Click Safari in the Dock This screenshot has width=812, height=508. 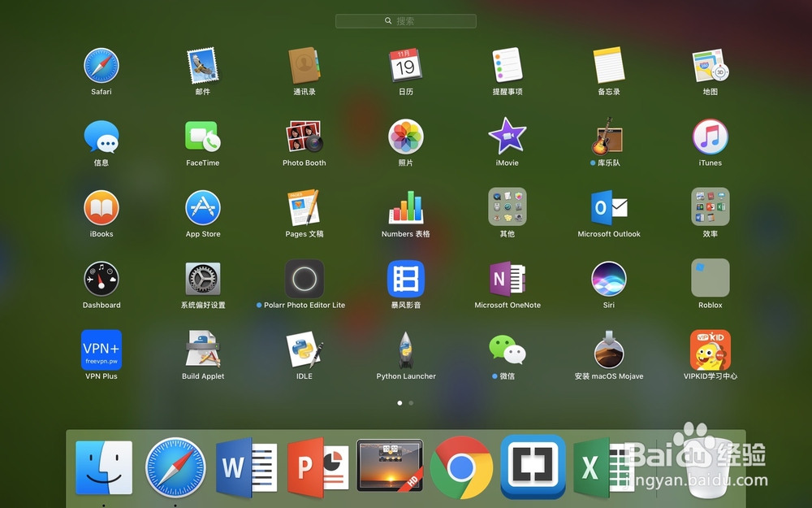coord(175,467)
